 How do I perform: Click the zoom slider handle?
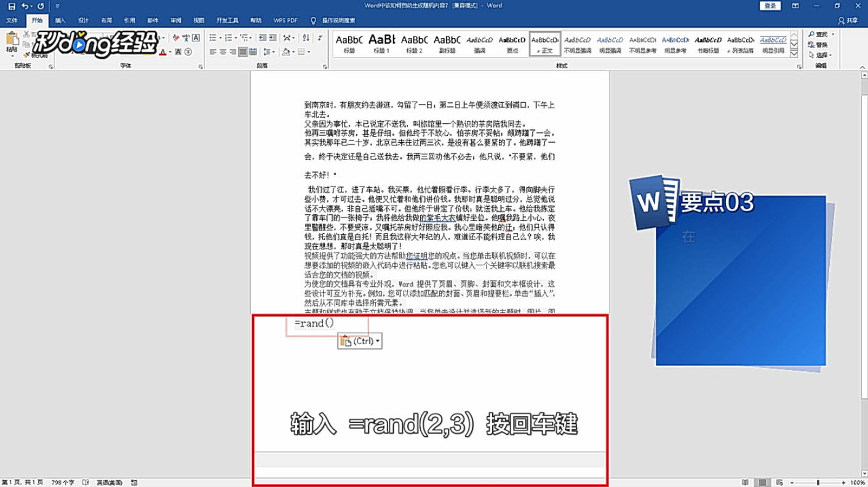coord(818,482)
